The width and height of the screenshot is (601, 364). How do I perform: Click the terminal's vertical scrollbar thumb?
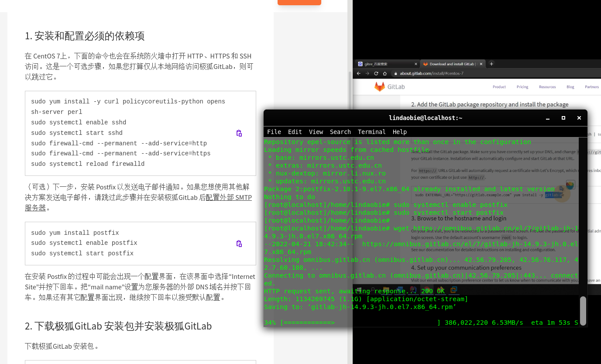[583, 311]
